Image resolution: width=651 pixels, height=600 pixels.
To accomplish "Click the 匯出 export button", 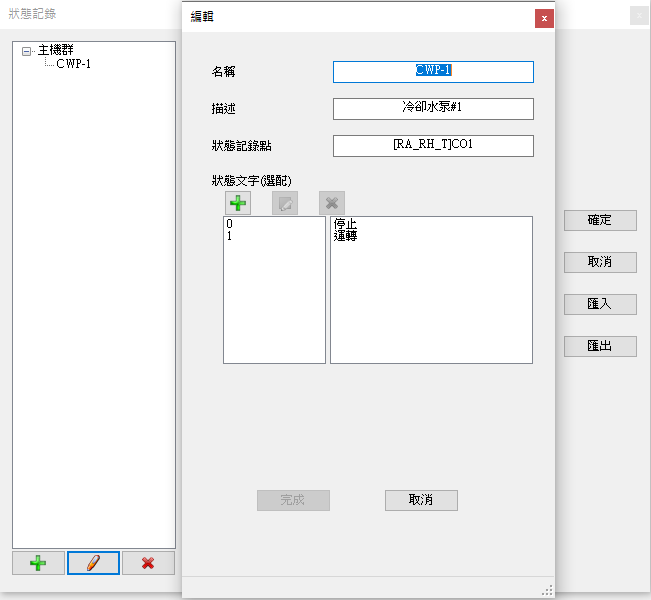I will click(x=600, y=346).
